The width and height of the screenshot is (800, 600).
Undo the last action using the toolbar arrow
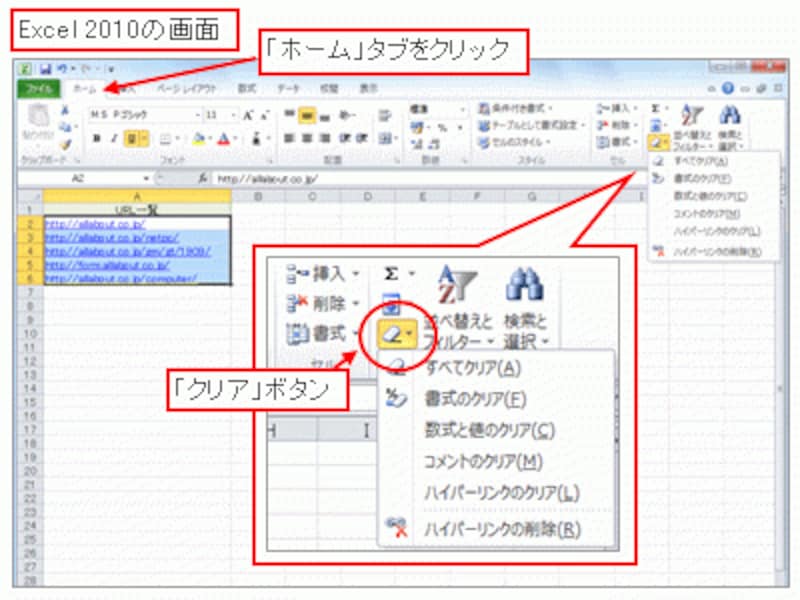62,68
